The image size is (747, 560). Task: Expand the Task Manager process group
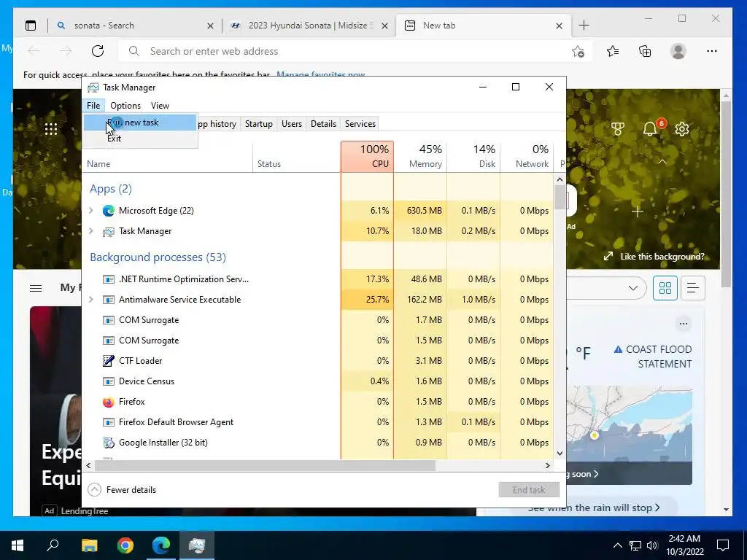91,231
